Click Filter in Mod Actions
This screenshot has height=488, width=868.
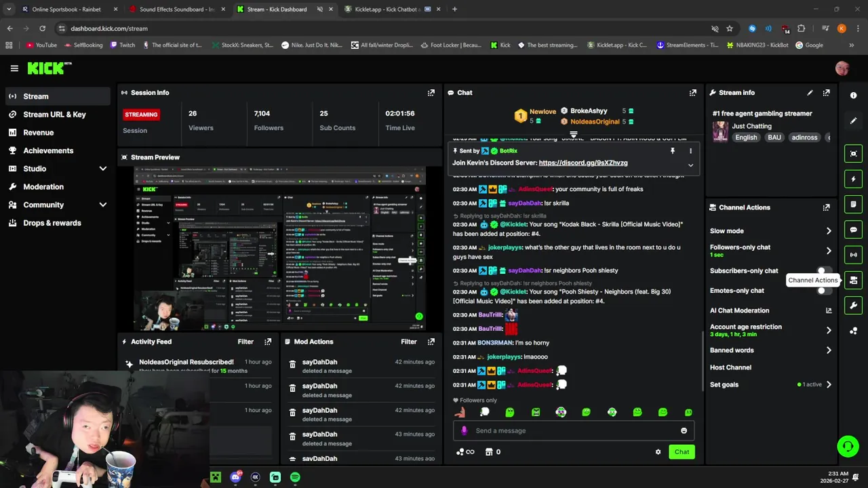coord(409,342)
